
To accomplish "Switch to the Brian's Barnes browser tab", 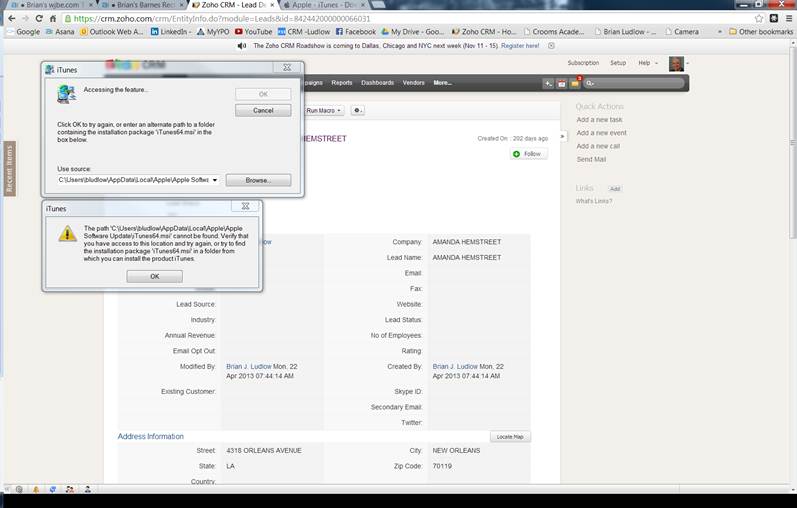I will (x=143, y=5).
